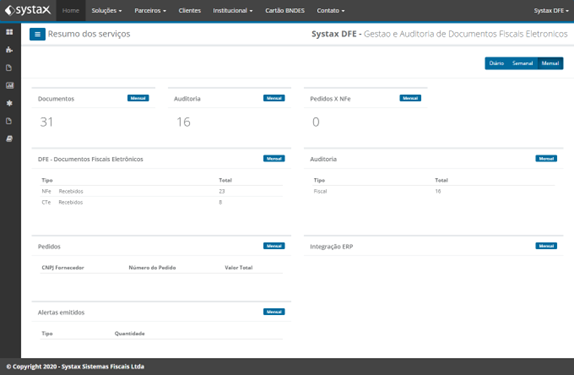Open the Institucional dropdown menu
This screenshot has height=375, width=574.
click(x=232, y=11)
